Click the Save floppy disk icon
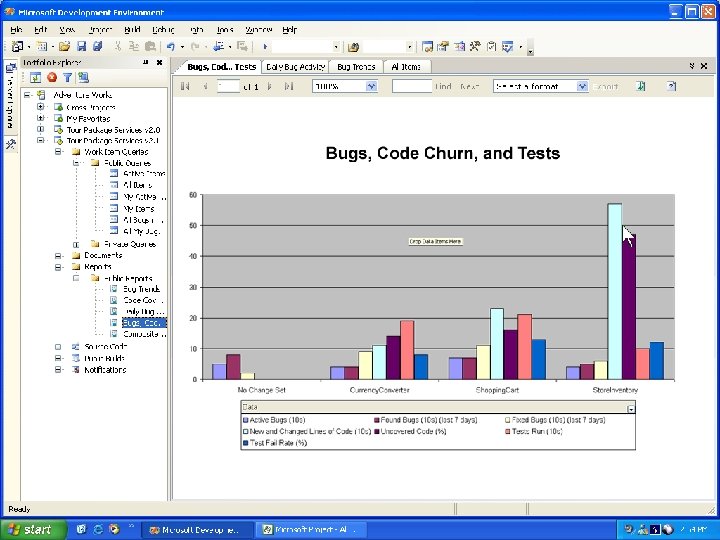This screenshot has width=720, height=540. click(81, 46)
